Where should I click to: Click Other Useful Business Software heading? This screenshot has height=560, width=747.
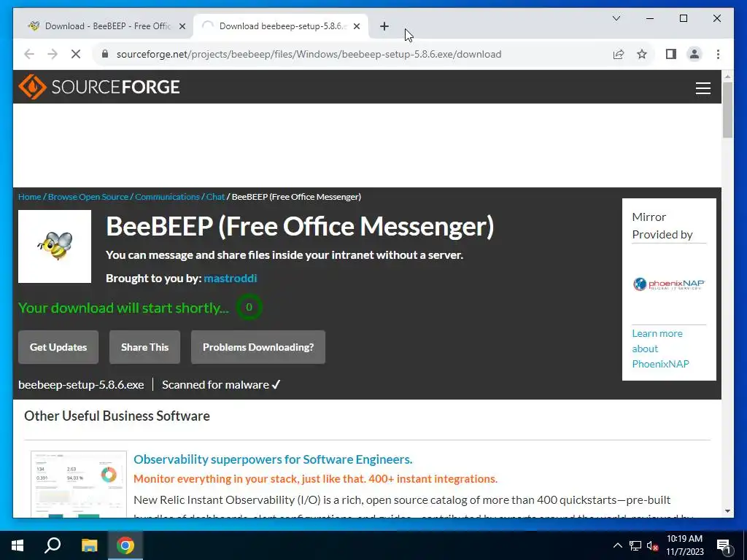[117, 416]
